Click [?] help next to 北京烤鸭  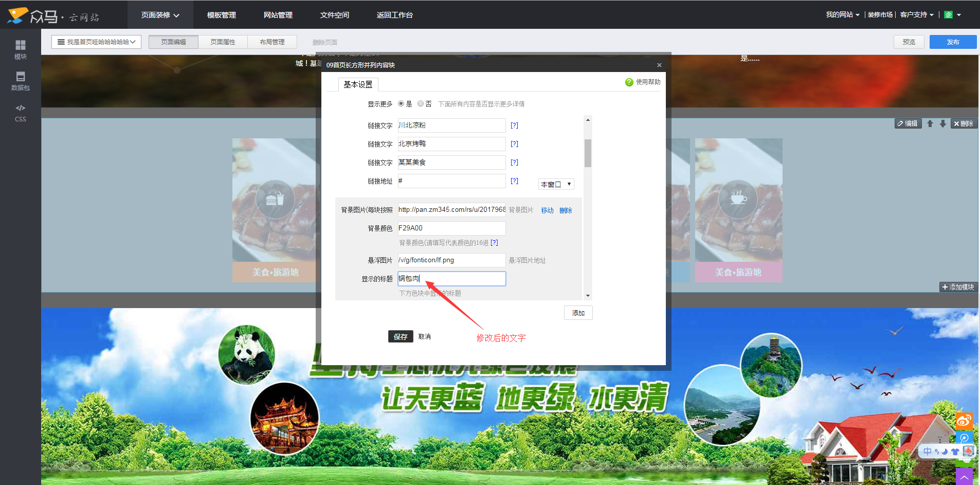[514, 143]
